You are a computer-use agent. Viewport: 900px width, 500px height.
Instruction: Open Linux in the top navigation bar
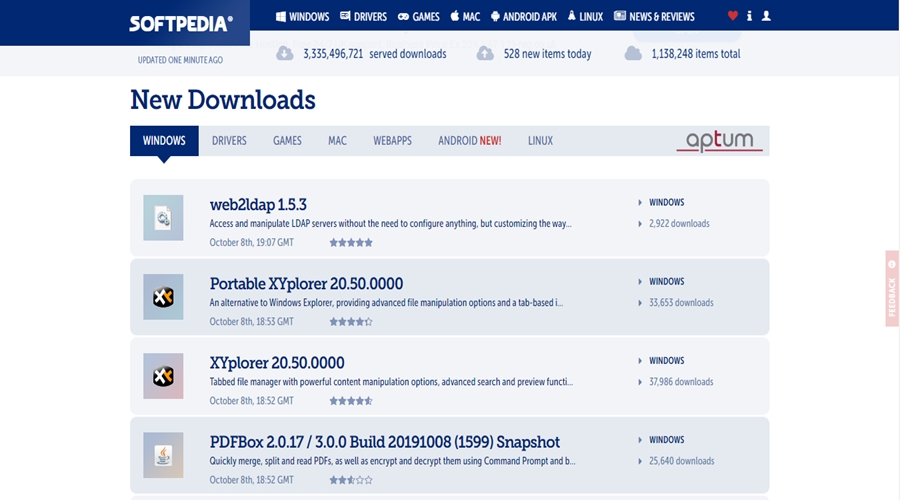point(585,17)
